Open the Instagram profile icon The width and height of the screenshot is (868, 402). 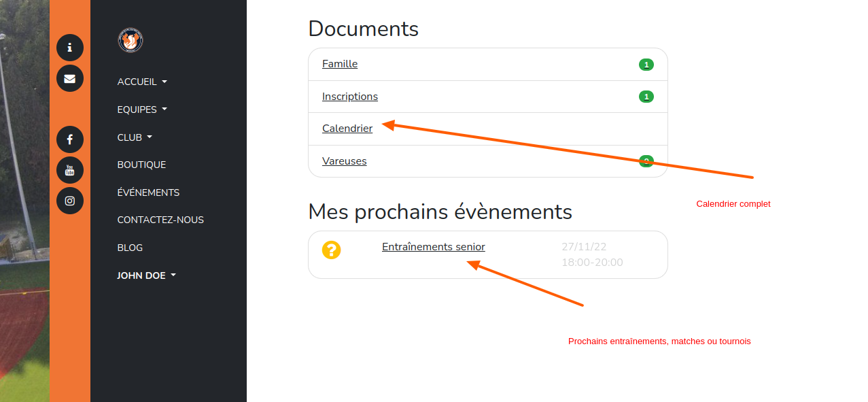70,201
